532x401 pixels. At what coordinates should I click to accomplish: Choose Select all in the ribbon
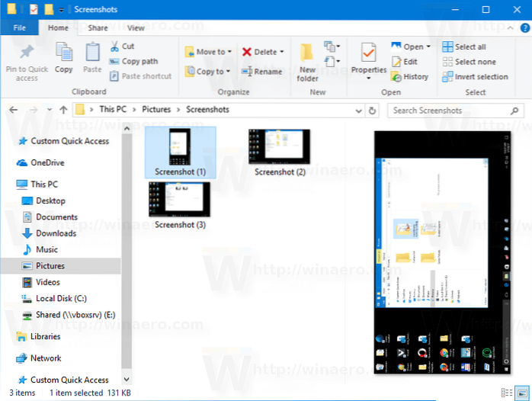pos(465,47)
